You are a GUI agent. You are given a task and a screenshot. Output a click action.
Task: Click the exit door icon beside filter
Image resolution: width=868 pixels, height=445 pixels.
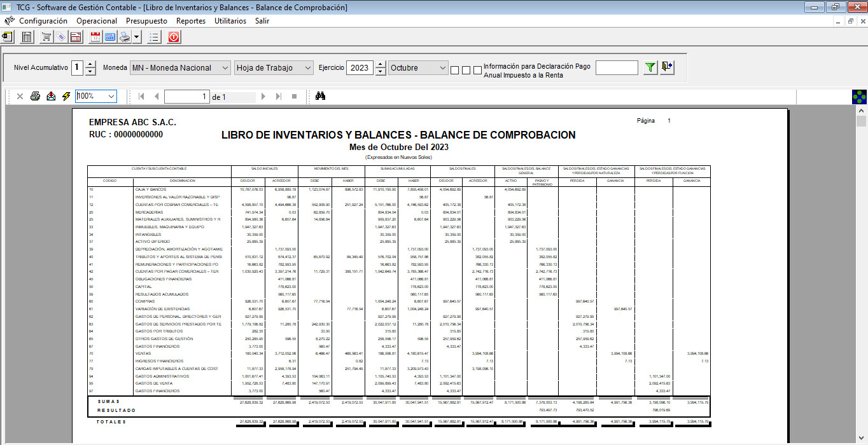click(667, 67)
